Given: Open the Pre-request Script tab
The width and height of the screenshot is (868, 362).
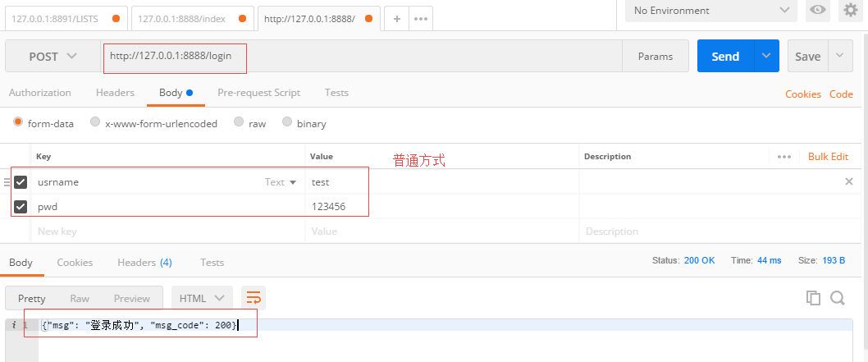Looking at the screenshot, I should (x=258, y=93).
